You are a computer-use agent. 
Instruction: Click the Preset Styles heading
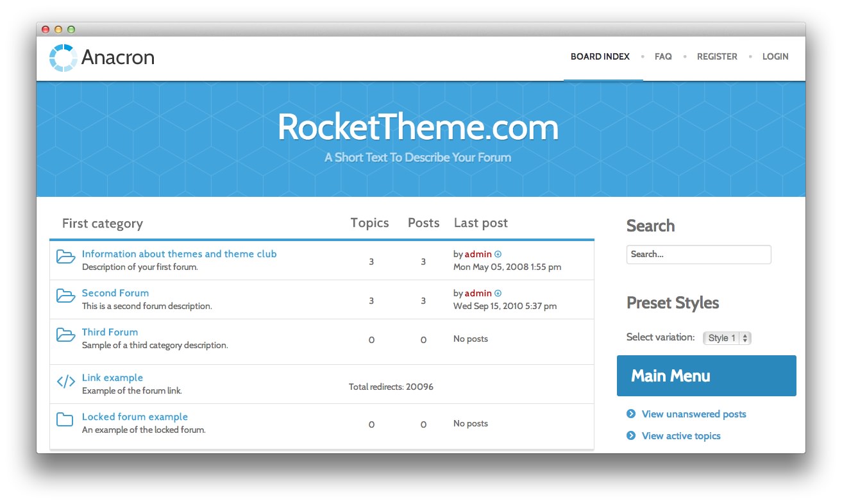tap(673, 303)
